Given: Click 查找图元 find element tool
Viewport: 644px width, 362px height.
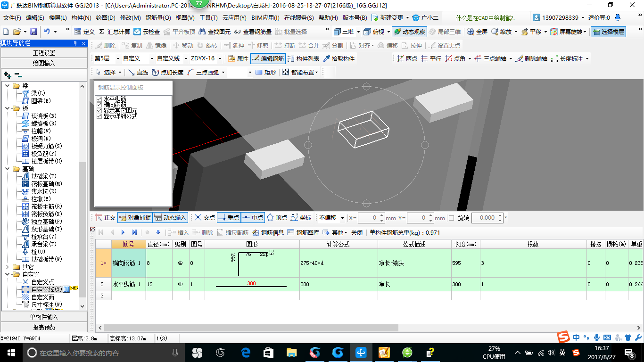Looking at the screenshot, I should tap(215, 32).
